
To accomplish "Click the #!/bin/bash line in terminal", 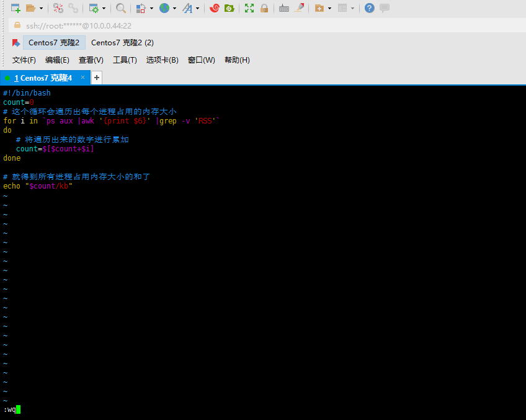I will coord(27,93).
